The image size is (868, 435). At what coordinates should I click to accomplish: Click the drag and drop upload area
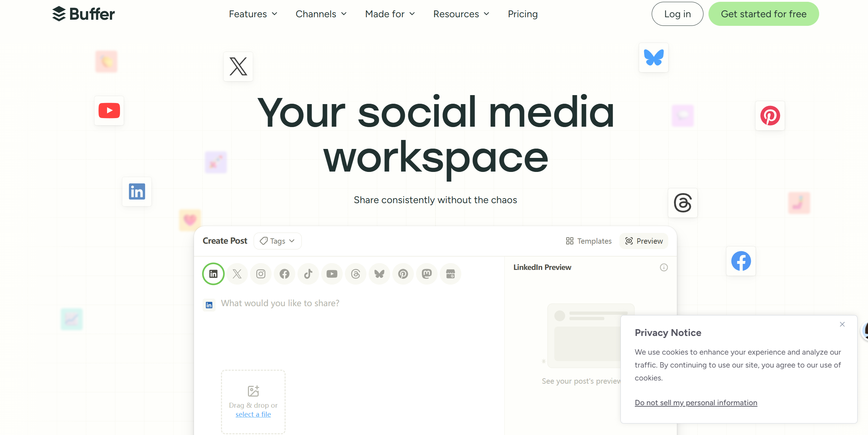pos(253,402)
